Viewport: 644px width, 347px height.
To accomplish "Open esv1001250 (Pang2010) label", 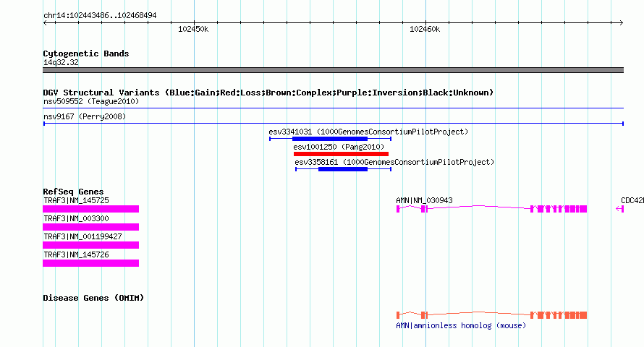I will (339, 147).
